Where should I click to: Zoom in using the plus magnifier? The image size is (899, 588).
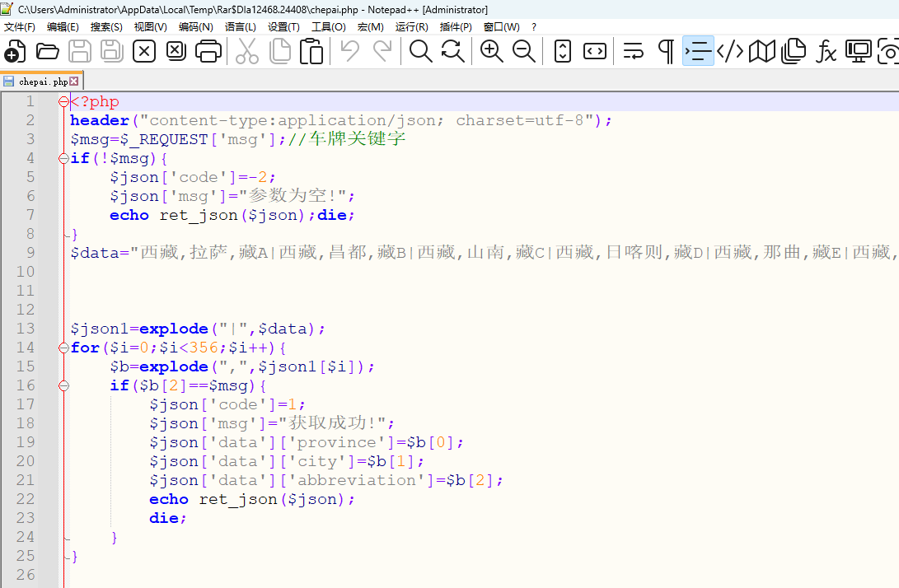pos(492,52)
